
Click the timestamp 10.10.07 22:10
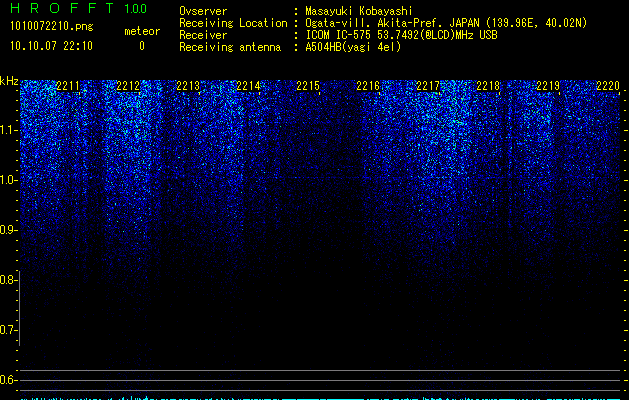tap(51, 46)
